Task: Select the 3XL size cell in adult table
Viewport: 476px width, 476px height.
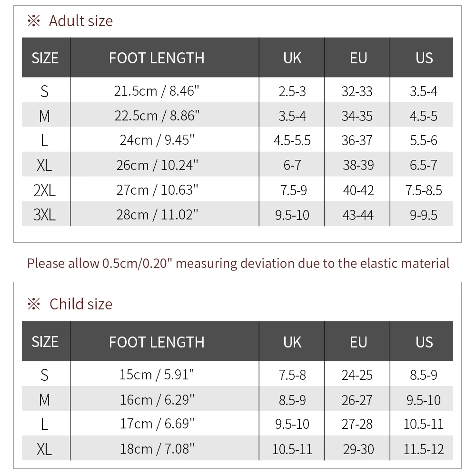Action: tap(44, 215)
